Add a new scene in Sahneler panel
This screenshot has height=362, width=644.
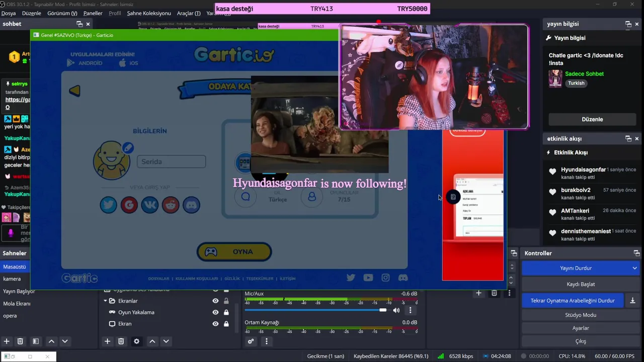tap(7, 341)
